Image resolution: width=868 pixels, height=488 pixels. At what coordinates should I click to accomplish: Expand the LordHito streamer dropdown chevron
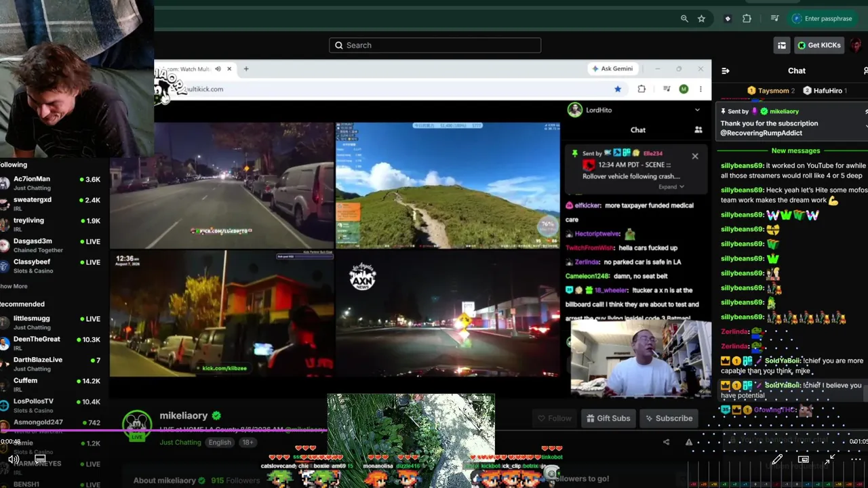tap(697, 110)
